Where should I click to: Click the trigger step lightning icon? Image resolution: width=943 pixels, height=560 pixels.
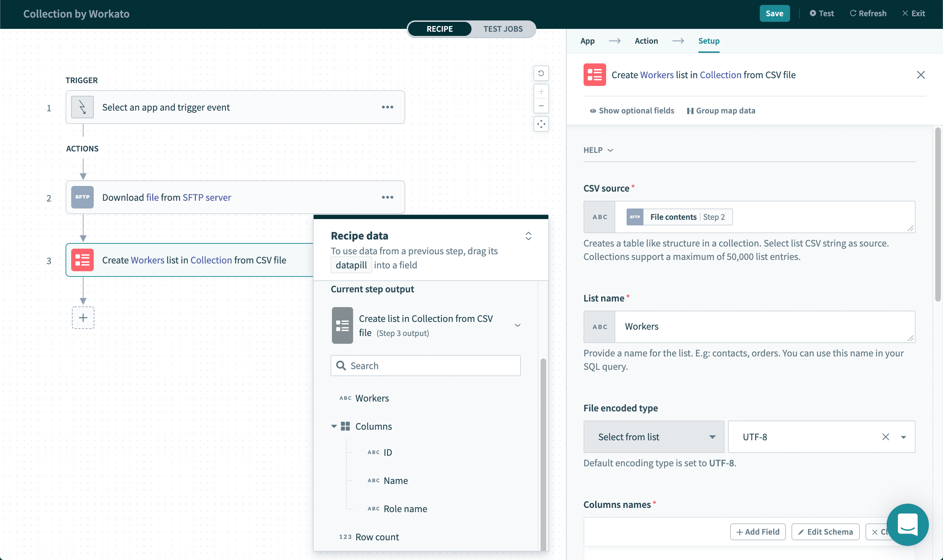coord(82,107)
